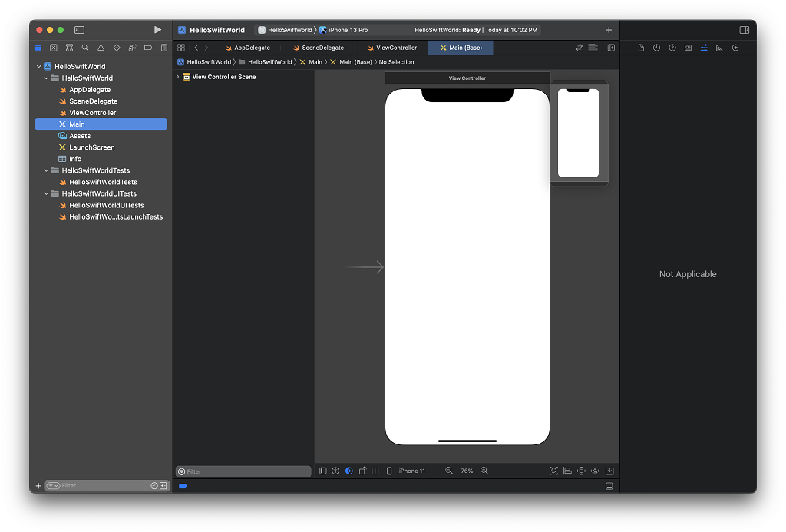Collapse the HelloSwiftWorldTests folder

coord(46,170)
